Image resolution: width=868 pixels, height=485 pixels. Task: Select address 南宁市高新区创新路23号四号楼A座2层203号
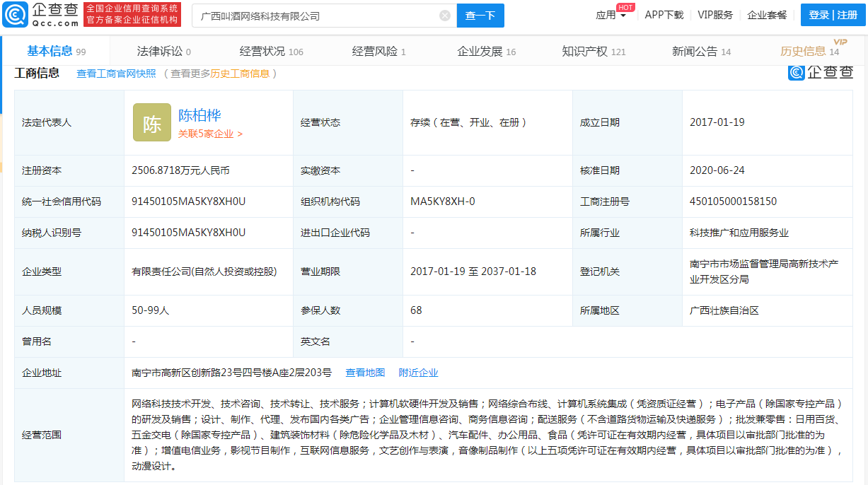[x=231, y=373]
